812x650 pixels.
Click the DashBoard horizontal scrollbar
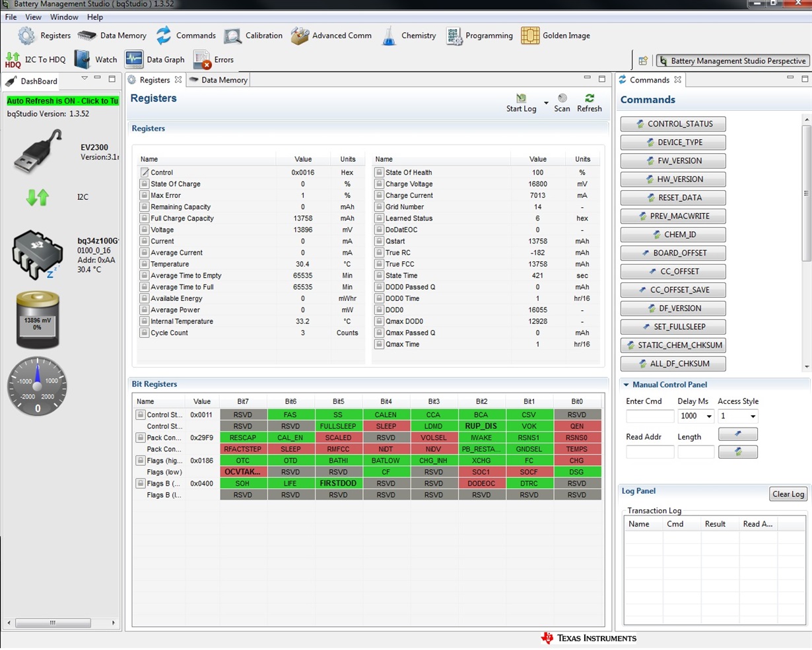pos(53,622)
